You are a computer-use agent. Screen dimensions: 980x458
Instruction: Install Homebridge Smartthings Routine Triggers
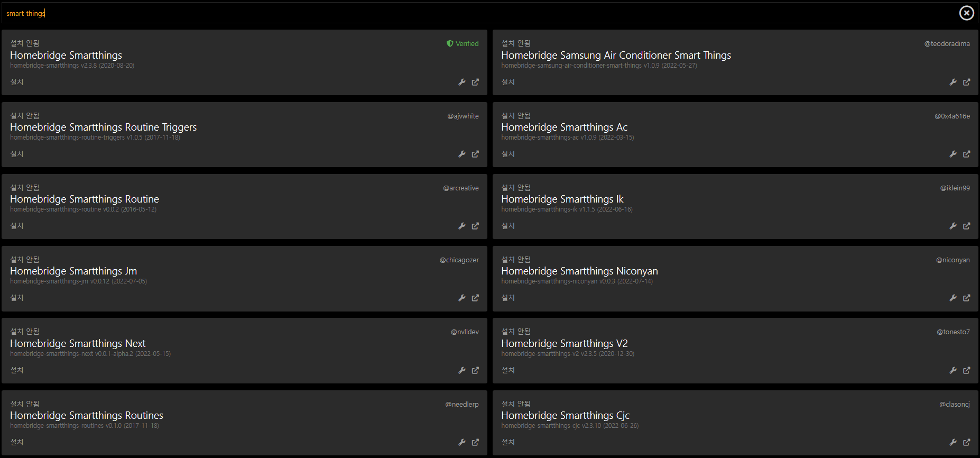pyautogui.click(x=17, y=154)
